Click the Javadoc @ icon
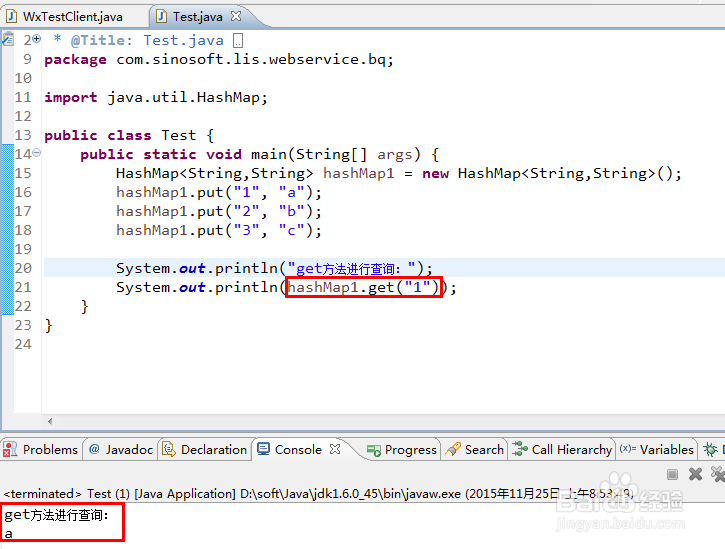 (x=94, y=449)
